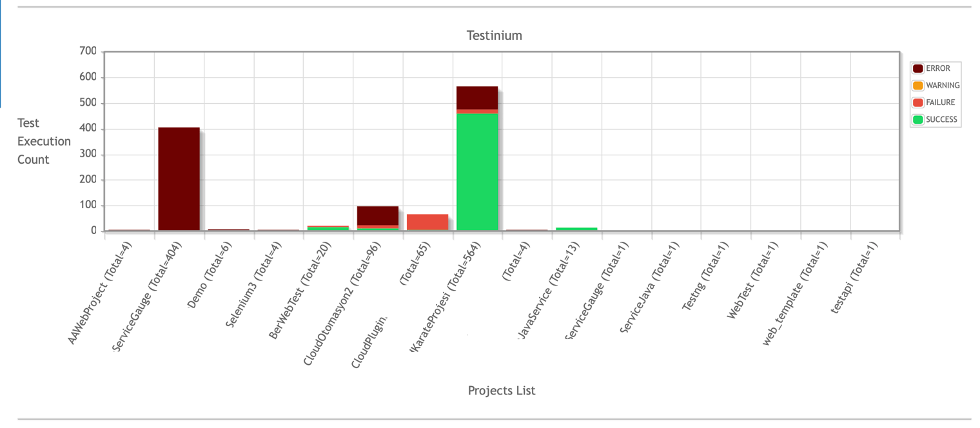Click the dark red ERROR legend swatch
980x428 pixels.
tap(918, 68)
